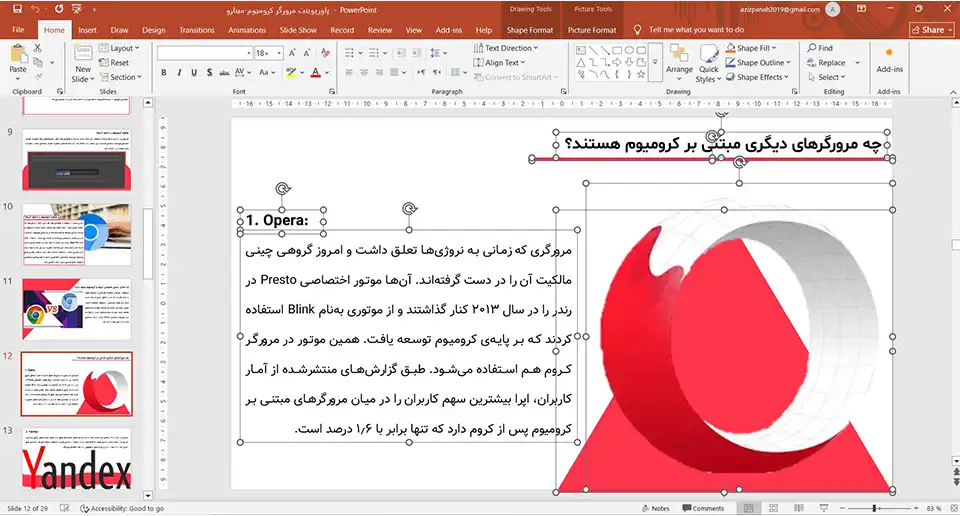Toggle Italic formatting
Viewport: 960px width, 516px height.
click(x=179, y=72)
